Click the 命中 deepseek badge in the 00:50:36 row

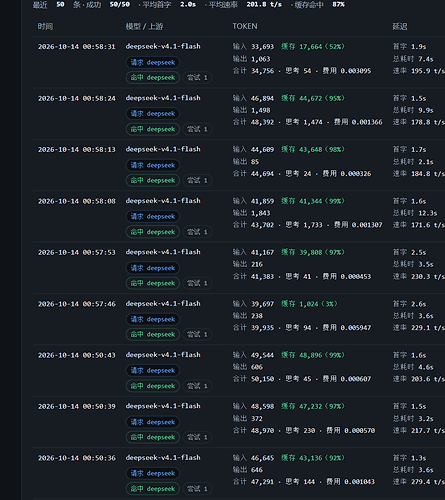point(153,489)
